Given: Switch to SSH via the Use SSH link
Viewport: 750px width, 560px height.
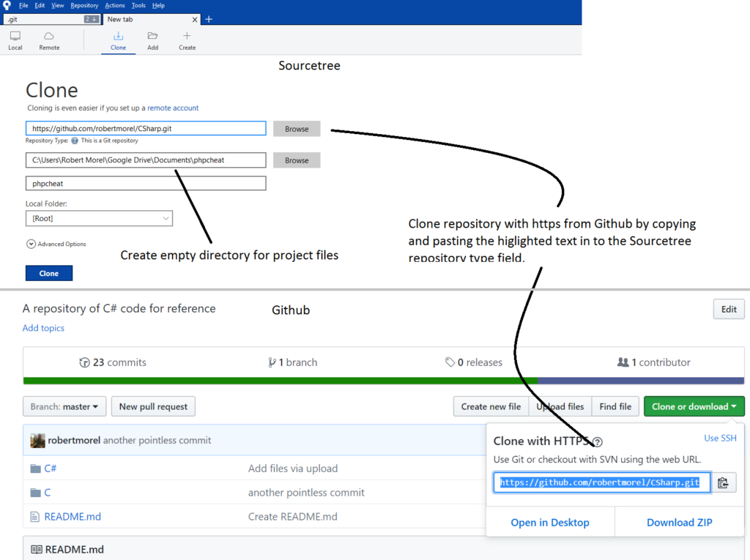Looking at the screenshot, I should [x=720, y=437].
